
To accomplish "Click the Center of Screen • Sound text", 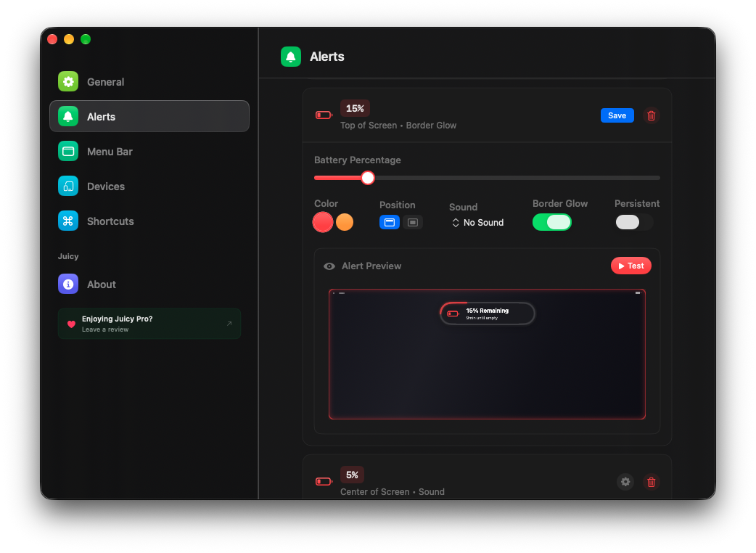I will pyautogui.click(x=393, y=492).
